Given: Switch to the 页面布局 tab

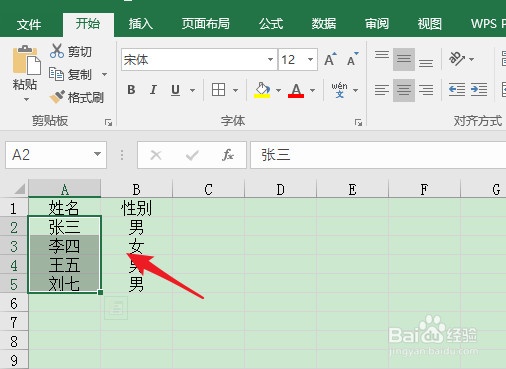Looking at the screenshot, I should (x=205, y=24).
